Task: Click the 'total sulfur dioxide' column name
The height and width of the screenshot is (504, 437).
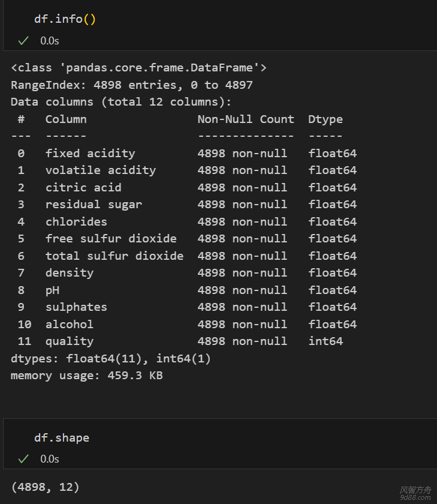Action: pyautogui.click(x=114, y=256)
